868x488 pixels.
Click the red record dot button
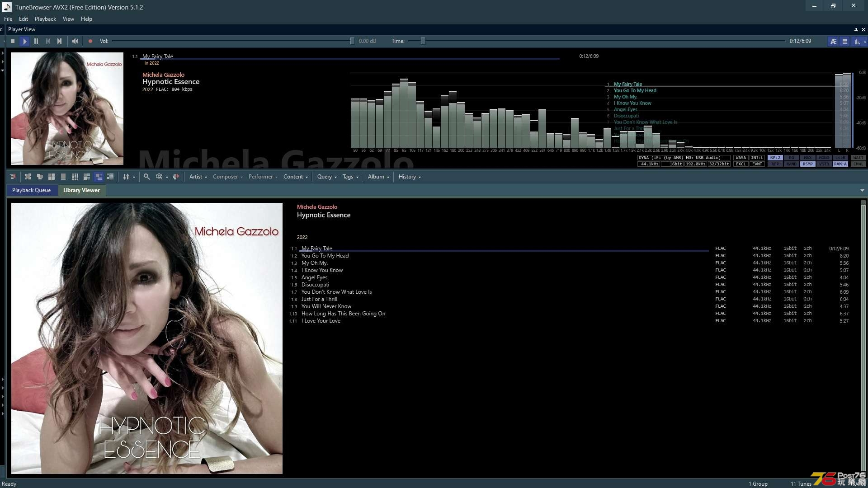click(x=90, y=41)
